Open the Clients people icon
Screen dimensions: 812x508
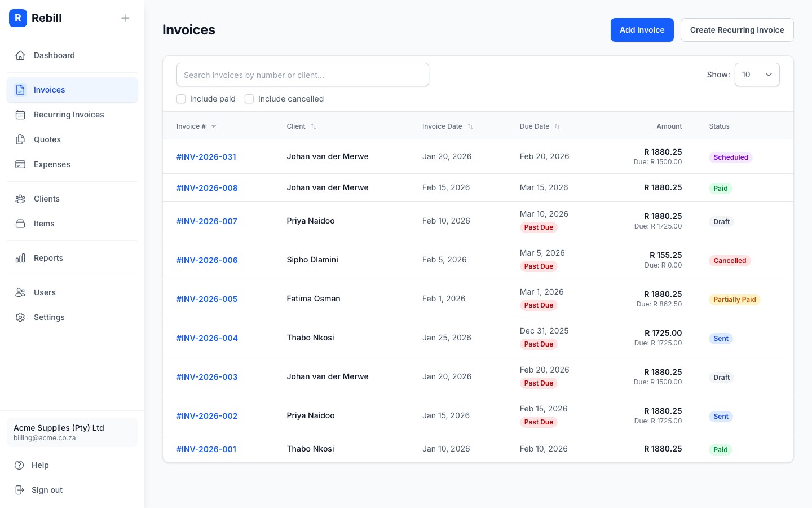[x=20, y=199]
